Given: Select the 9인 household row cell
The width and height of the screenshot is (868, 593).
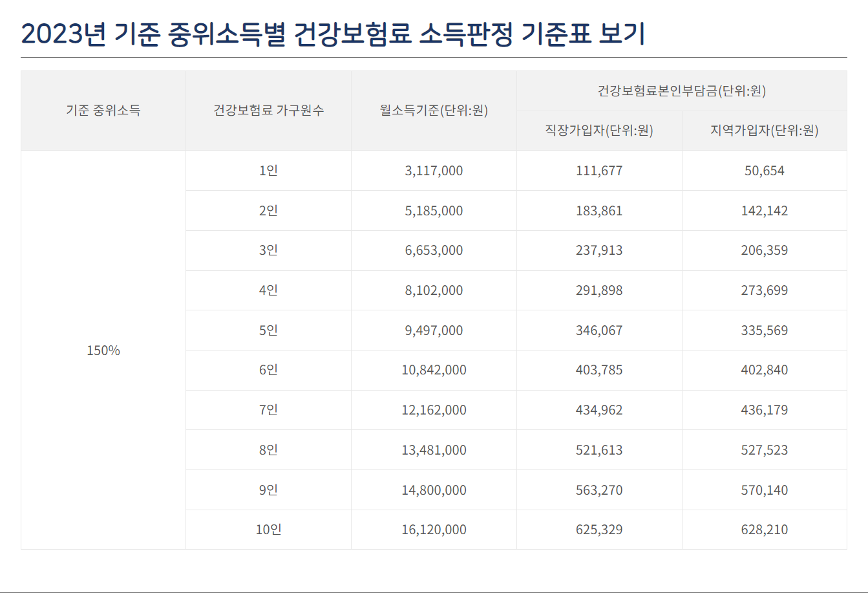Looking at the screenshot, I should 269,490.
